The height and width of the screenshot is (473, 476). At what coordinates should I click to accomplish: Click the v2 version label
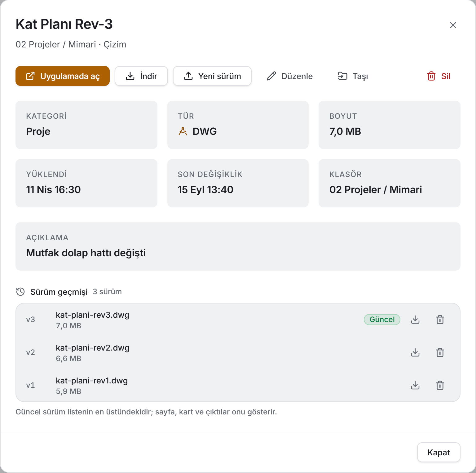pos(30,352)
